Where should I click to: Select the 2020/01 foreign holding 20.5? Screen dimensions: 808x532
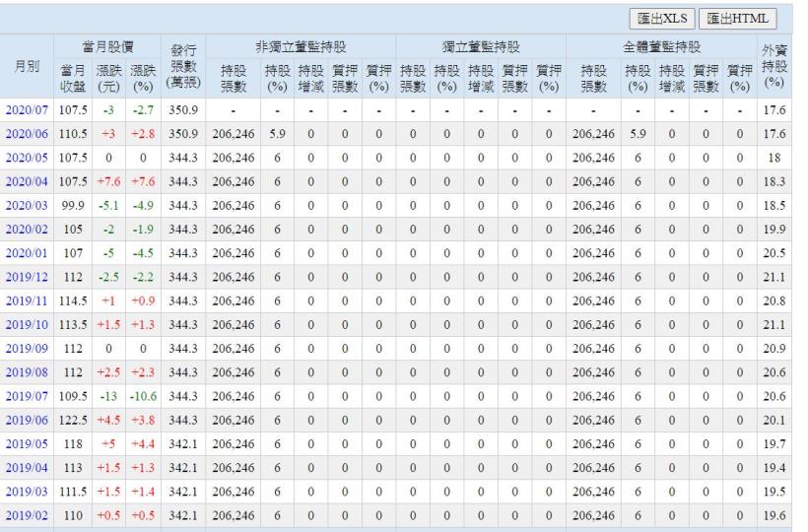pyautogui.click(x=774, y=253)
